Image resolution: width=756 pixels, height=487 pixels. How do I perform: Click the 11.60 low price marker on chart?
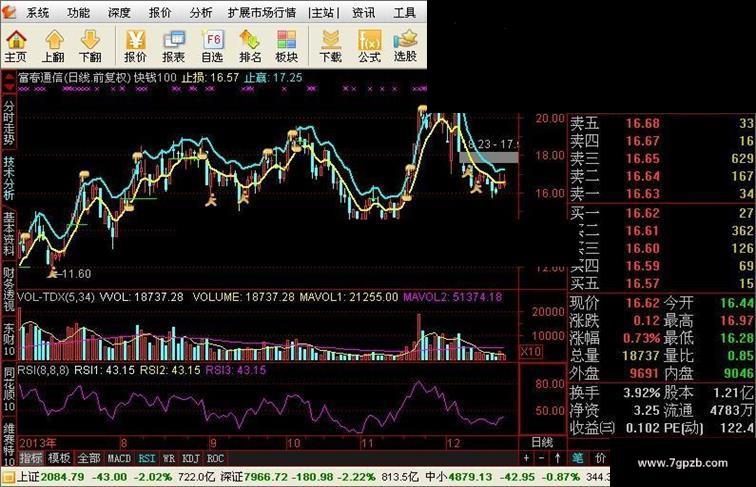(x=76, y=274)
